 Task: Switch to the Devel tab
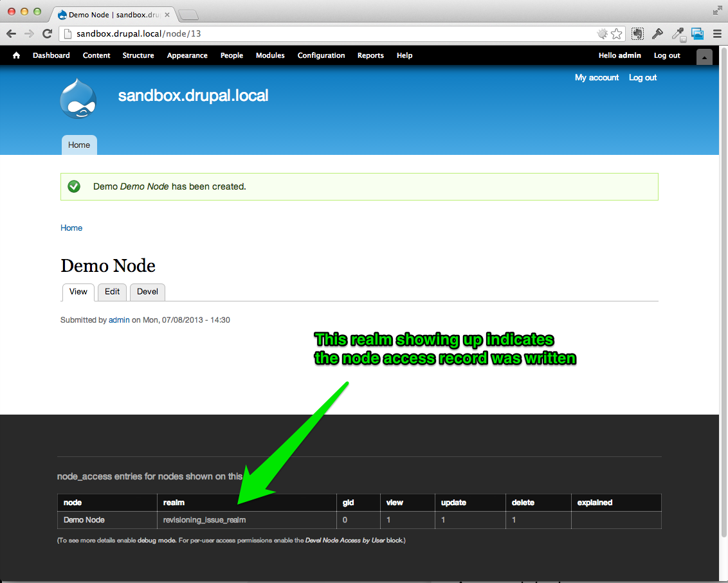147,292
